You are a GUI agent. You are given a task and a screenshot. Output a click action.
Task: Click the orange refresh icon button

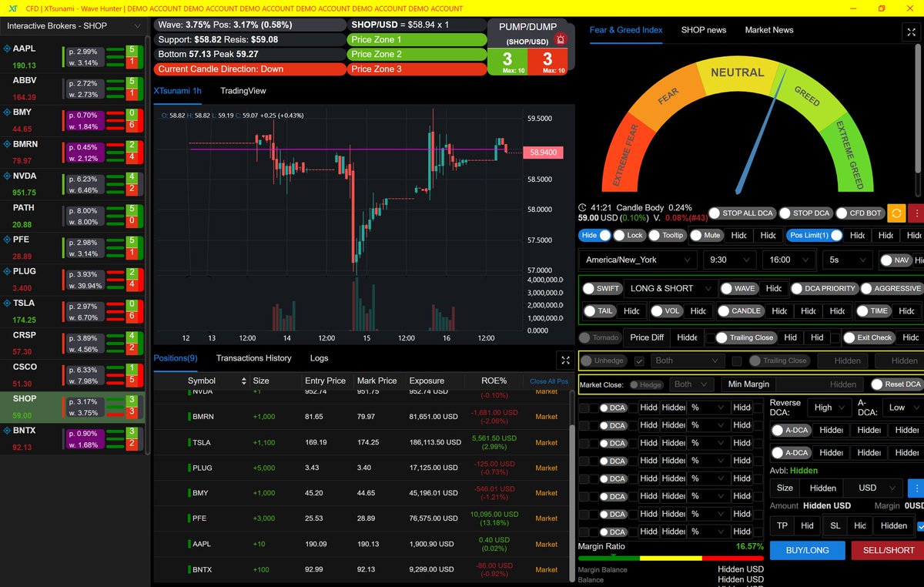[896, 213]
